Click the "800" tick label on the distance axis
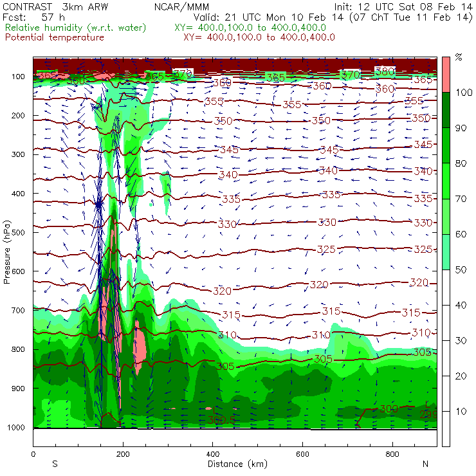 tap(392, 454)
